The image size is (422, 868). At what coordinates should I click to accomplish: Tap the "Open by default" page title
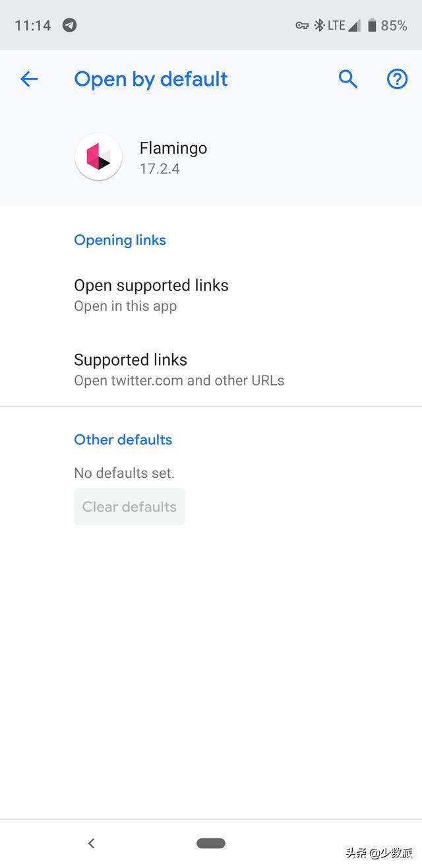point(151,79)
